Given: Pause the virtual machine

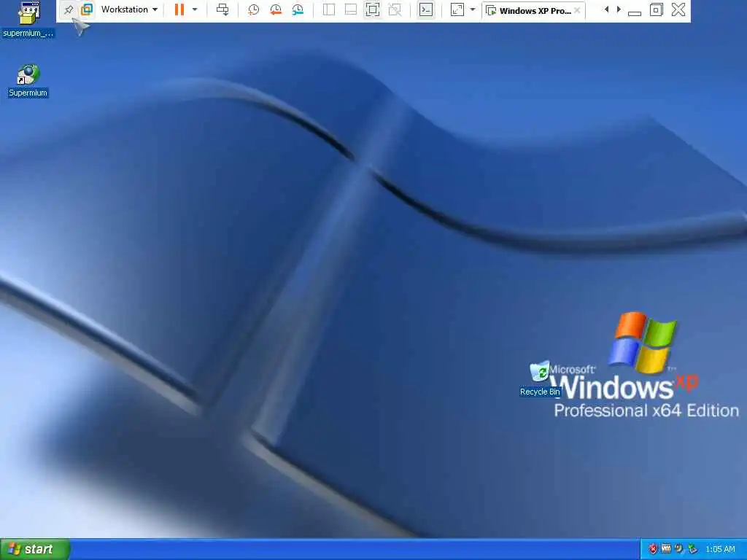Looking at the screenshot, I should [179, 9].
